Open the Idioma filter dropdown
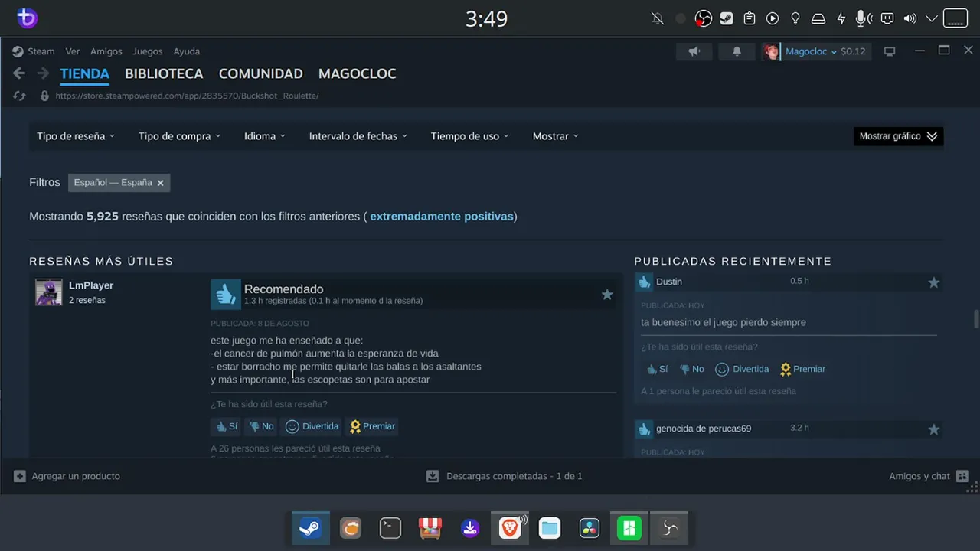The width and height of the screenshot is (980, 551). (x=264, y=136)
